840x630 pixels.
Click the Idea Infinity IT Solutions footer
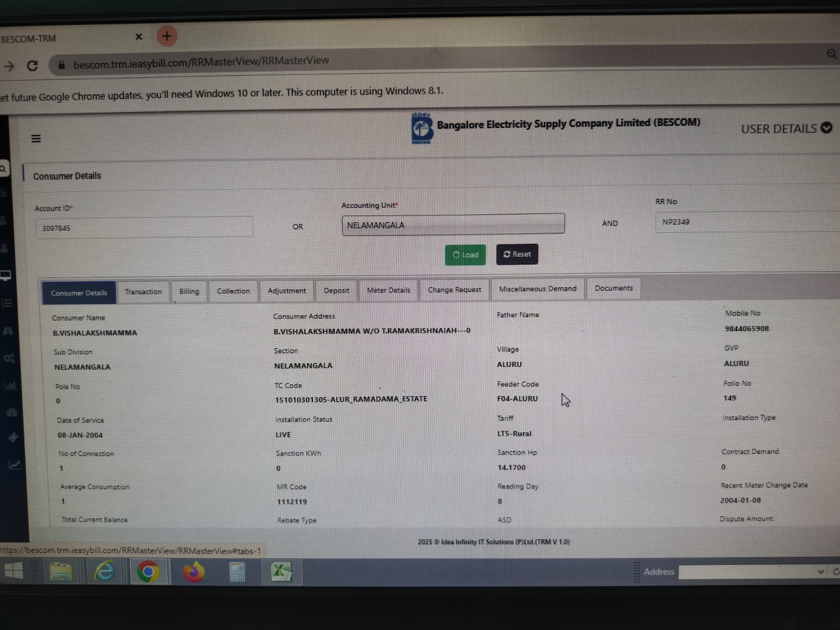point(493,542)
